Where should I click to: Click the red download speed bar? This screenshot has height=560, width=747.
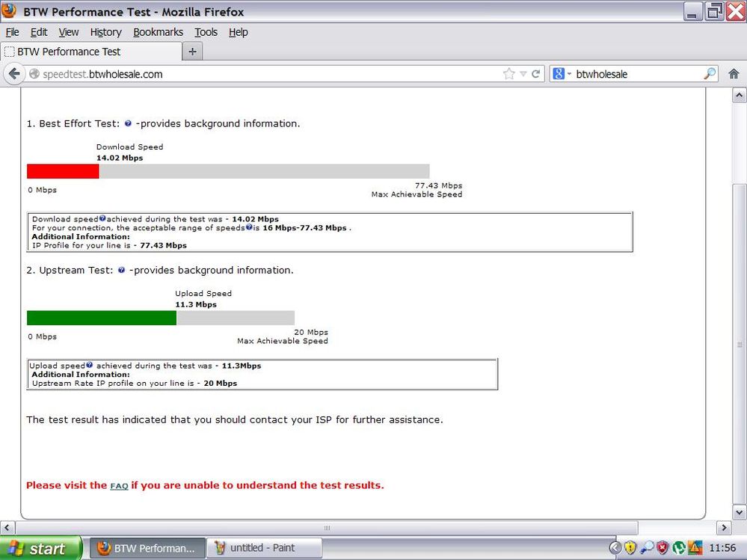click(63, 171)
